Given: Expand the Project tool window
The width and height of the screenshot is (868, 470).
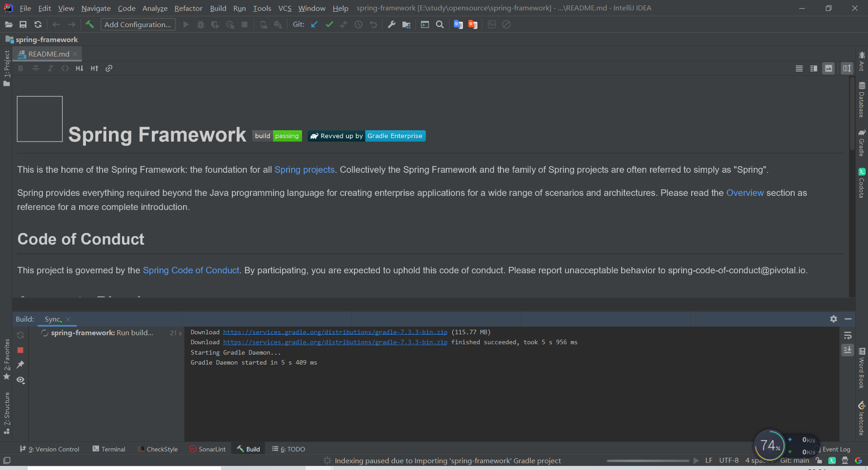Looking at the screenshot, I should (6, 68).
